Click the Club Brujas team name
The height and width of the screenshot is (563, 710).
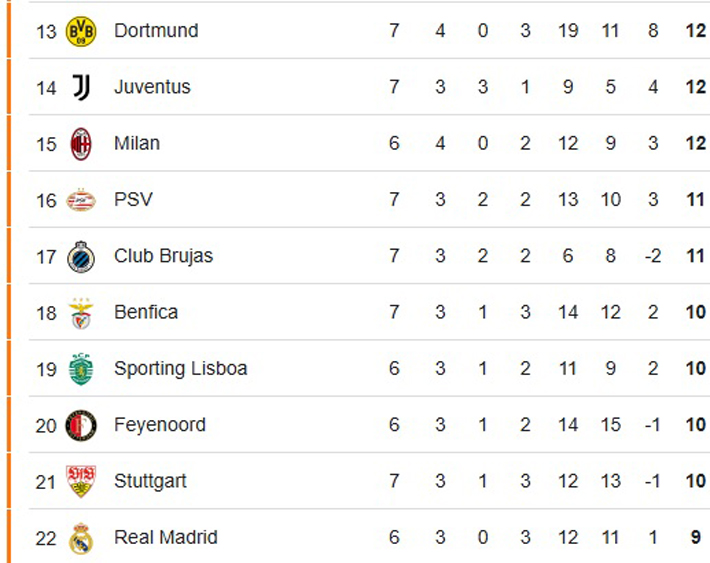[163, 256]
